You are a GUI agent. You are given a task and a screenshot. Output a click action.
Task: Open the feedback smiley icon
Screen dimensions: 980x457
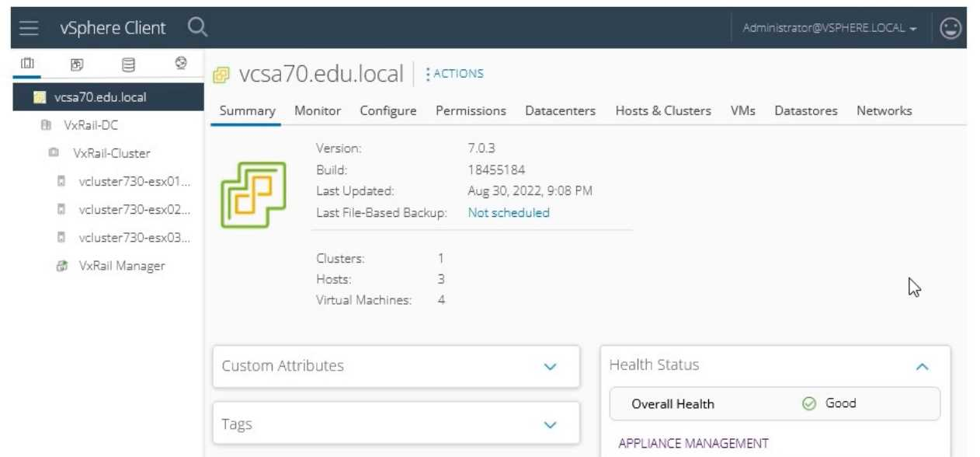point(950,28)
